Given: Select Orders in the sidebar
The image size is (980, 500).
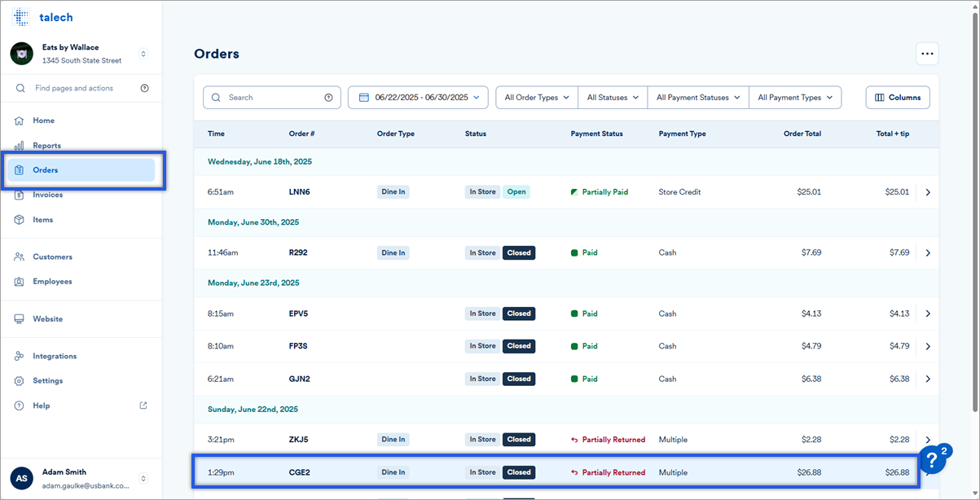Looking at the screenshot, I should [81, 170].
